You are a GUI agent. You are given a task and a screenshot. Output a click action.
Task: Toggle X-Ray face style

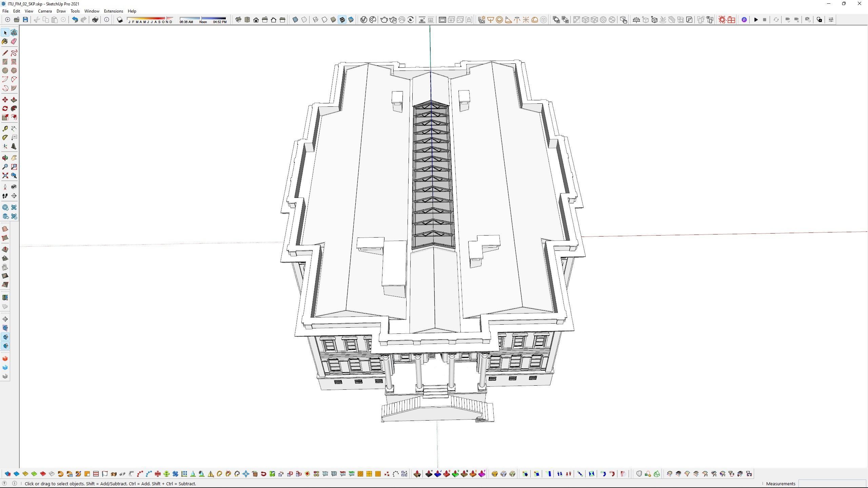295,20
